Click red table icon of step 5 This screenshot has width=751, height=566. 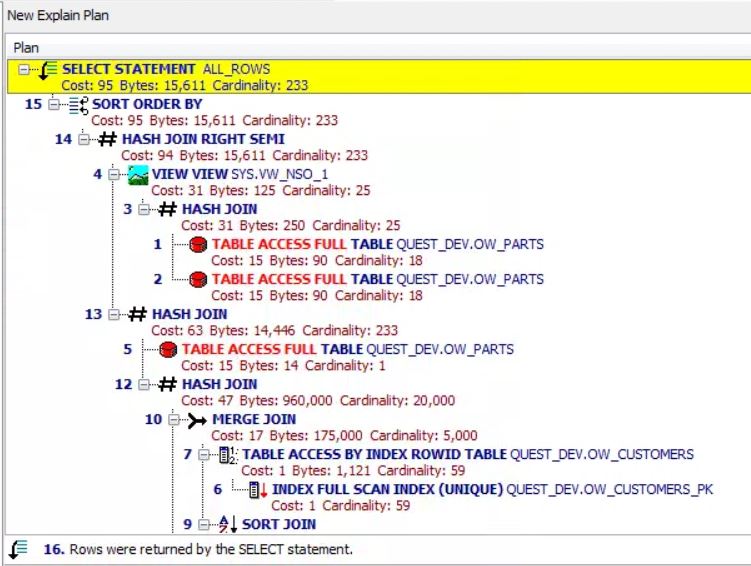(168, 350)
